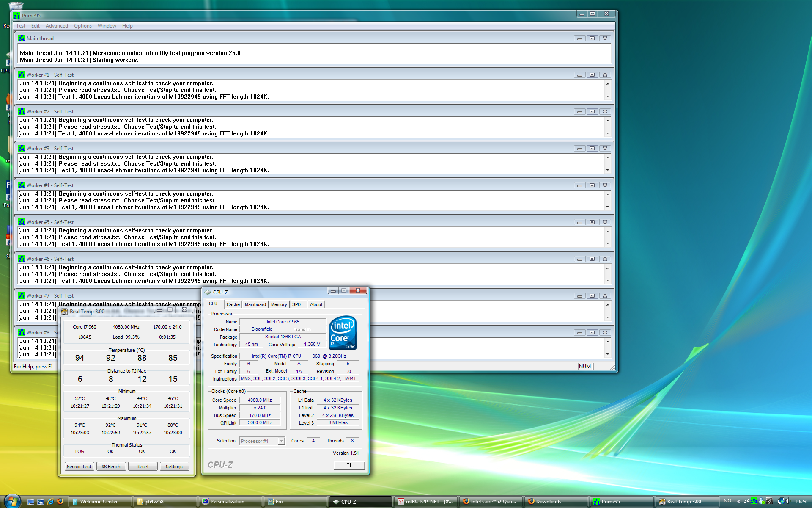Switch to the About tab in CPU-Z
The width and height of the screenshot is (812, 508).
pos(316,304)
